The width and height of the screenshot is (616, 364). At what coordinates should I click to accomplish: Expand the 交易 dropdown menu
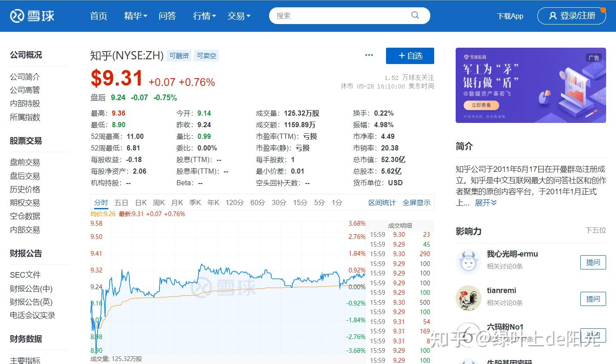239,16
